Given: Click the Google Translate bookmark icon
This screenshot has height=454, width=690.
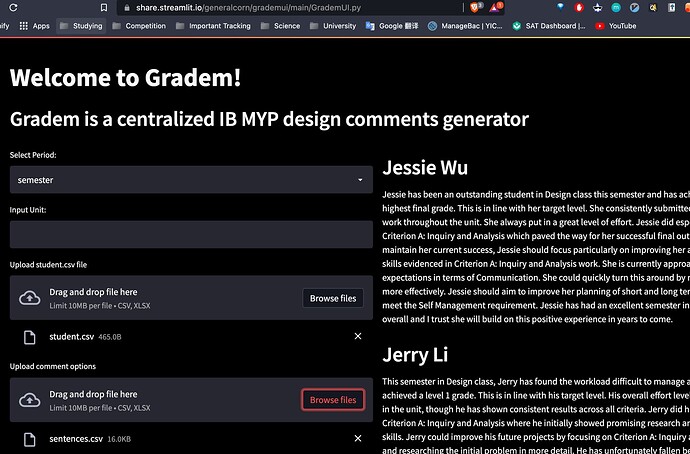Looking at the screenshot, I should click(x=370, y=26).
